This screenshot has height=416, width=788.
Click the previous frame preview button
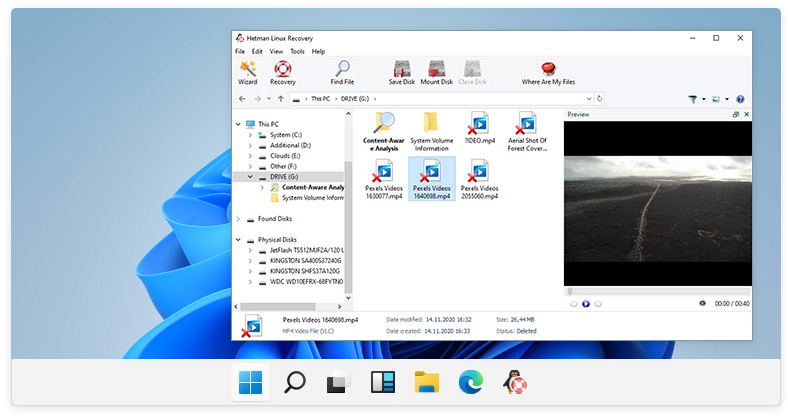[573, 304]
